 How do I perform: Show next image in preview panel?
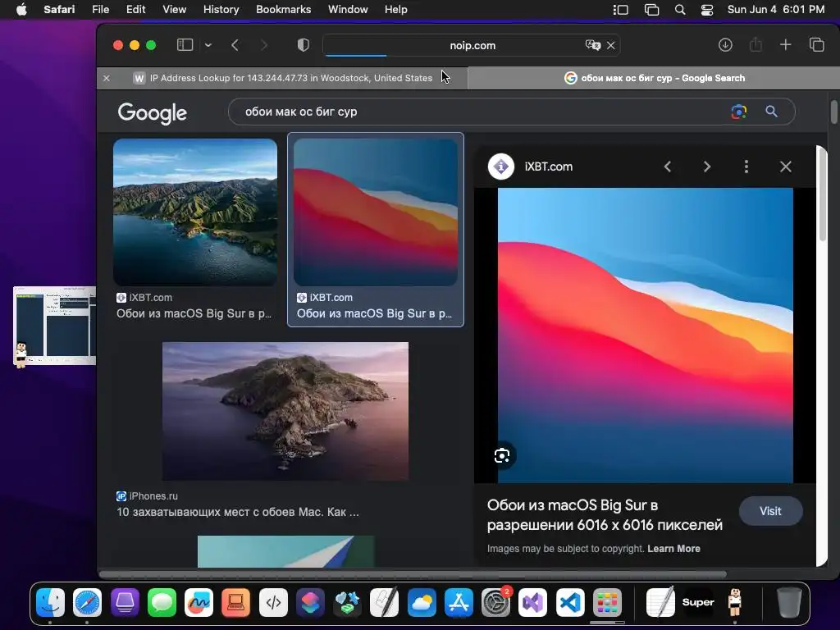[706, 167]
